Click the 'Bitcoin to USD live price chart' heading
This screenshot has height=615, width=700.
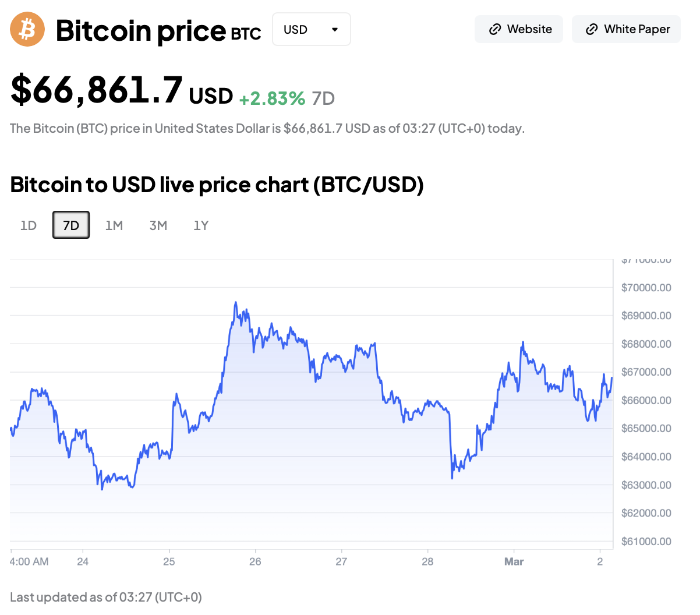pos(217,185)
